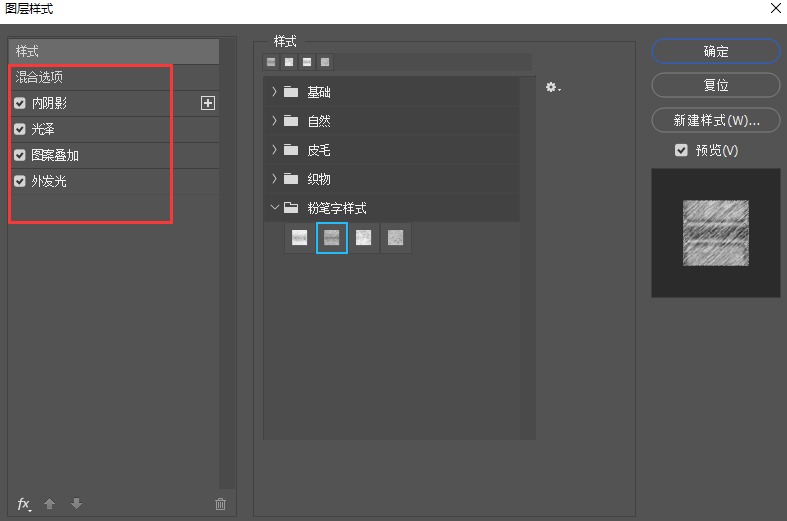Click the style preview thumbnail
Viewport: 787px width, 521px height.
coord(716,233)
